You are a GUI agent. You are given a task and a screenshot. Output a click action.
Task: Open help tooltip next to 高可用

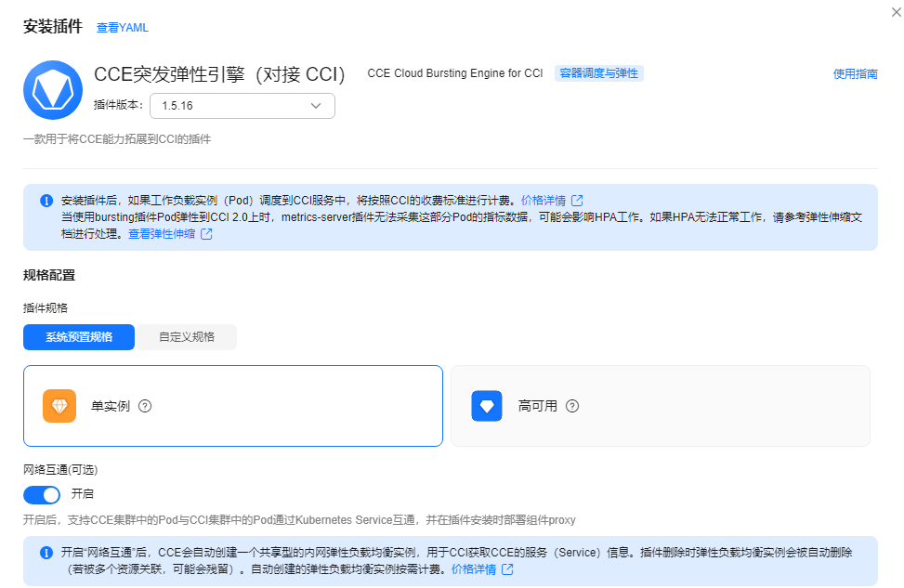tap(572, 406)
